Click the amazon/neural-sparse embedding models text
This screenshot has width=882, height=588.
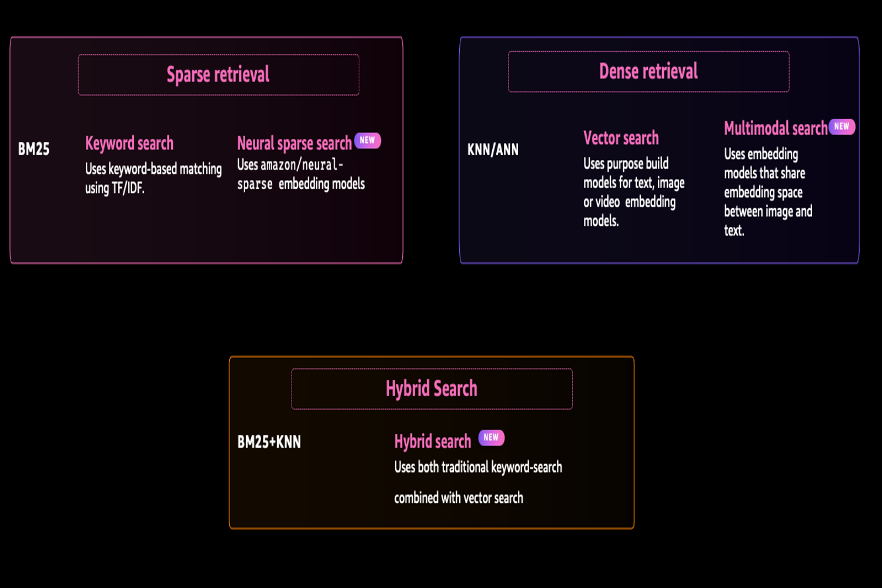300,175
